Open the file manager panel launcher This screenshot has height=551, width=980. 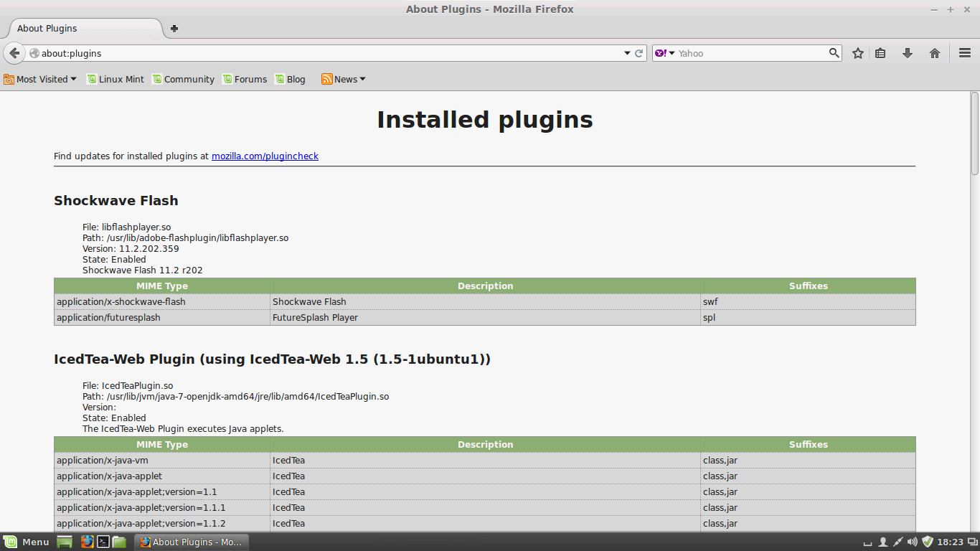(119, 542)
